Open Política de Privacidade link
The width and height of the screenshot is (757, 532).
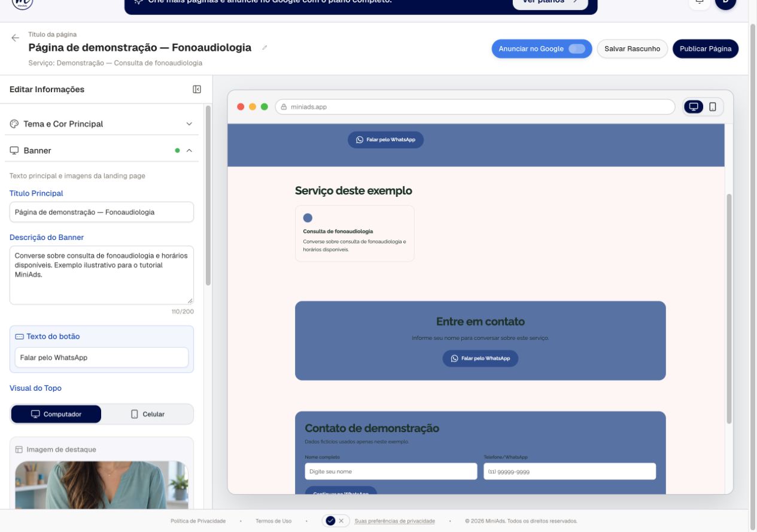point(198,521)
